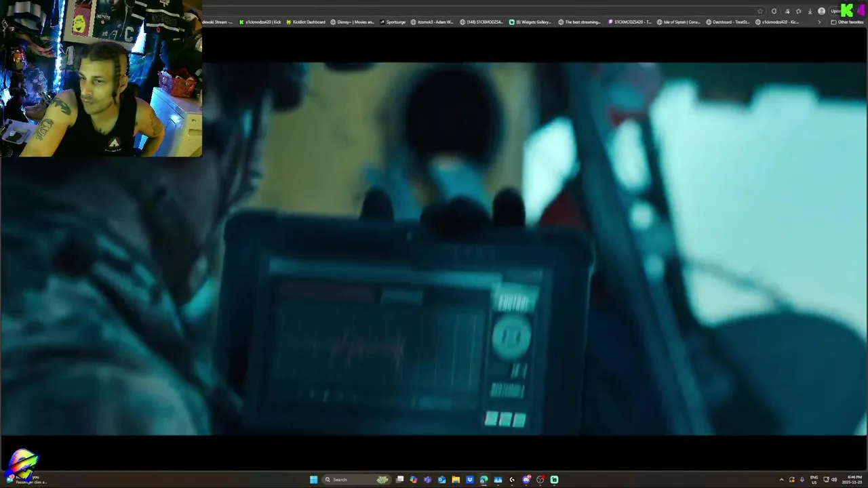Open OBS Studio from the taskbar

pos(540,479)
